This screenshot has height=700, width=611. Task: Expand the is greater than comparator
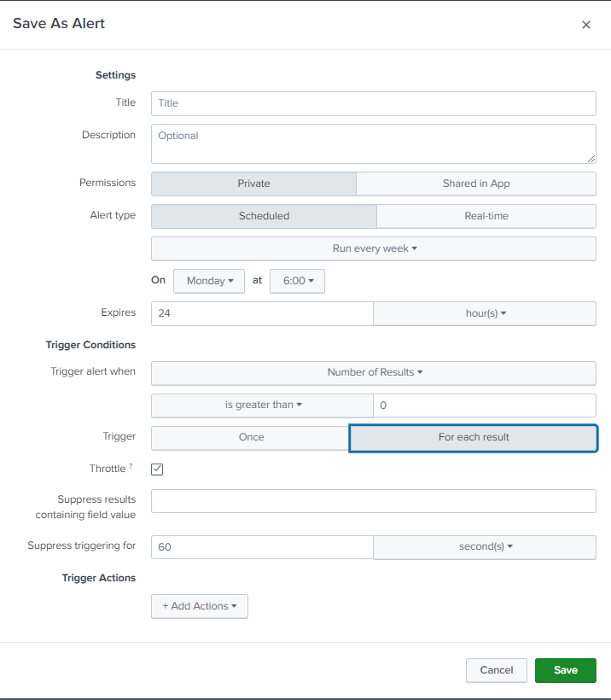click(263, 405)
